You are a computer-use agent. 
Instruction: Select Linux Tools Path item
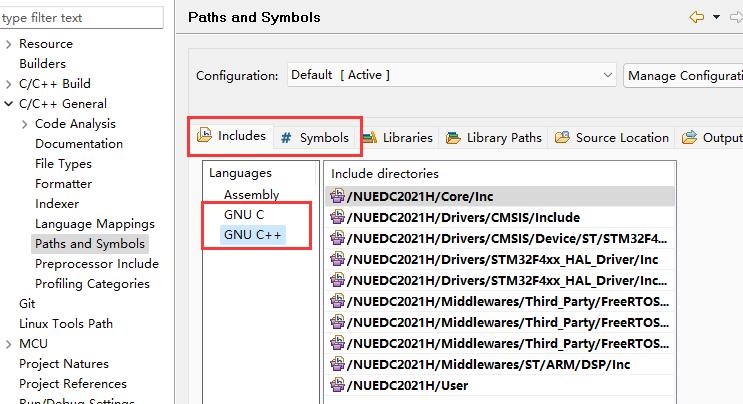coord(66,323)
